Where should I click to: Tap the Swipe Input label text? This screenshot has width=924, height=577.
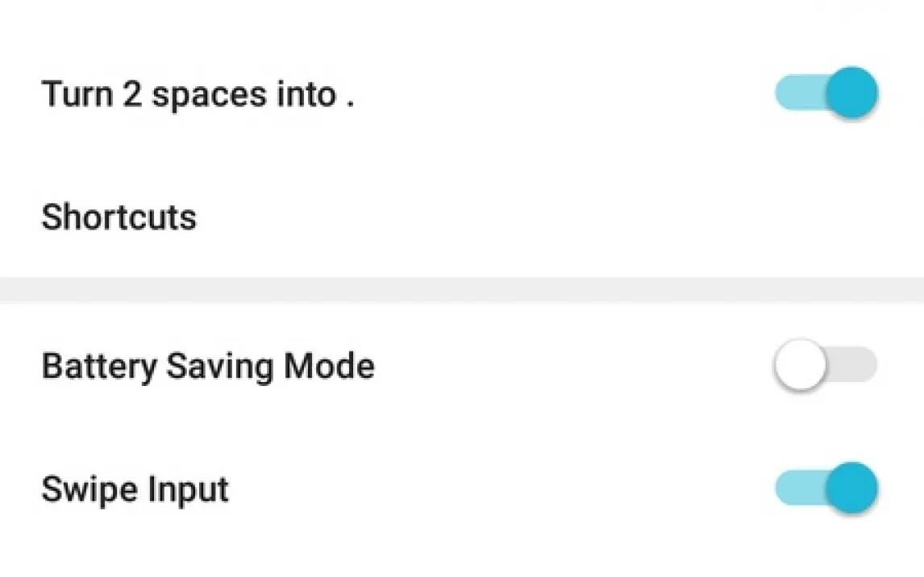pos(135,490)
